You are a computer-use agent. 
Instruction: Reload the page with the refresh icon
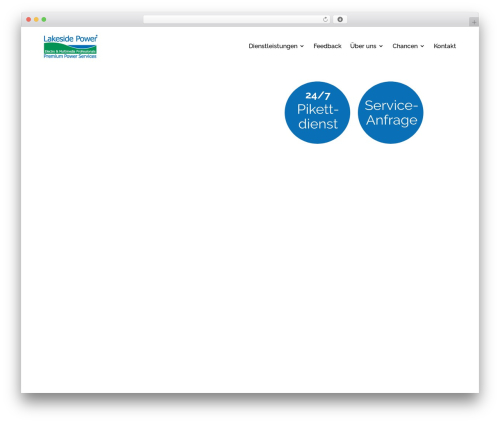tap(325, 20)
